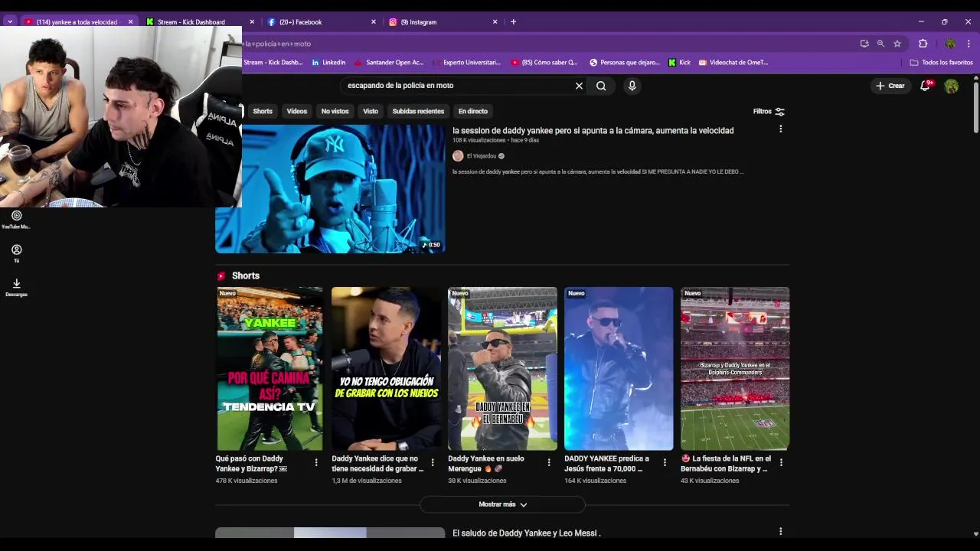The image size is (980, 551).
Task: Open Stream - Kick Dashb... bookmark
Action: pyautogui.click(x=273, y=63)
